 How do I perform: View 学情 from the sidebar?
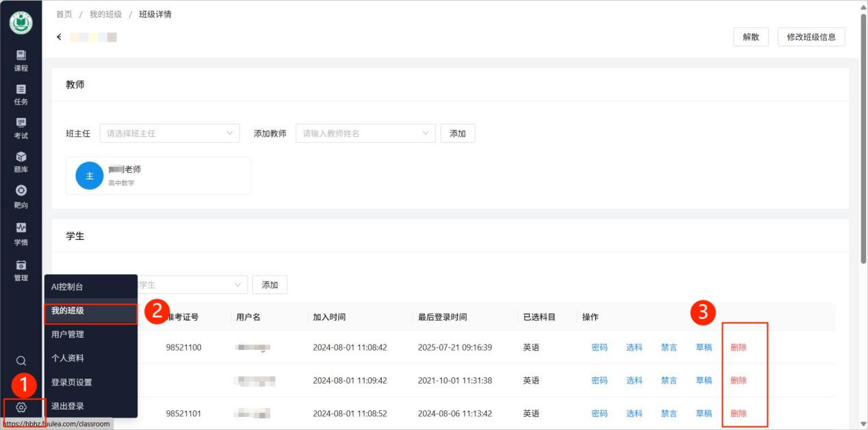(21, 234)
